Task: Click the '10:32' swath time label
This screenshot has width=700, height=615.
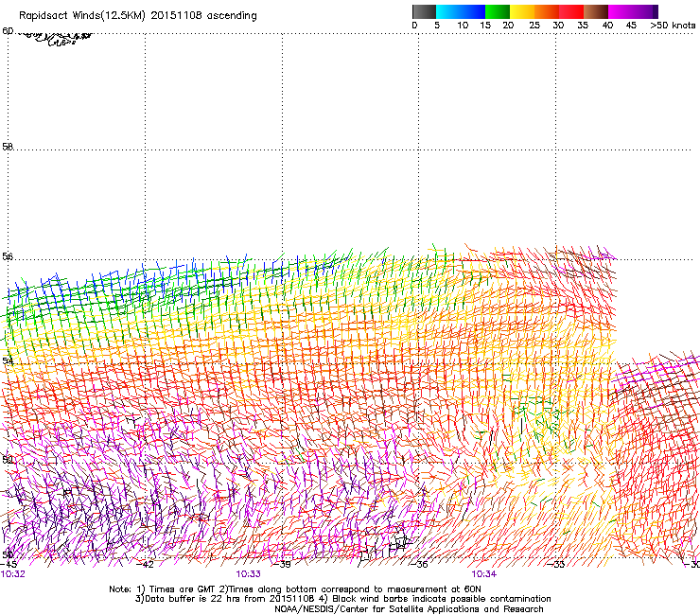Action: click(13, 574)
